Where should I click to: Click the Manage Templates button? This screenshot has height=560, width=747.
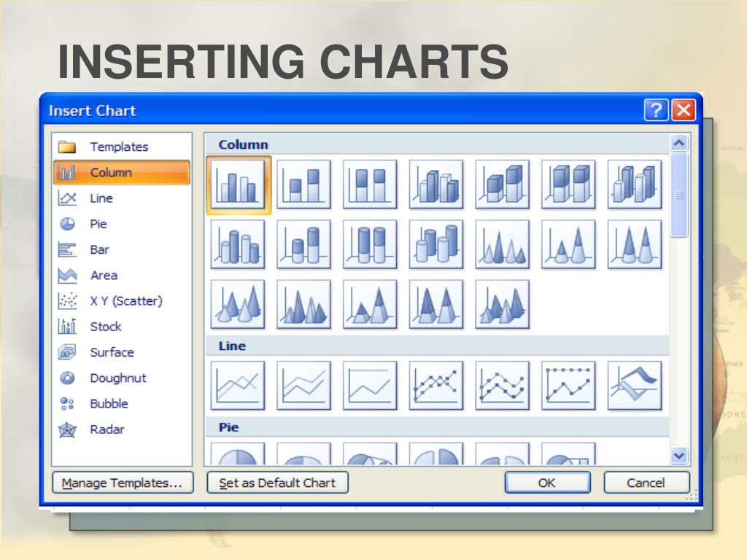click(123, 483)
